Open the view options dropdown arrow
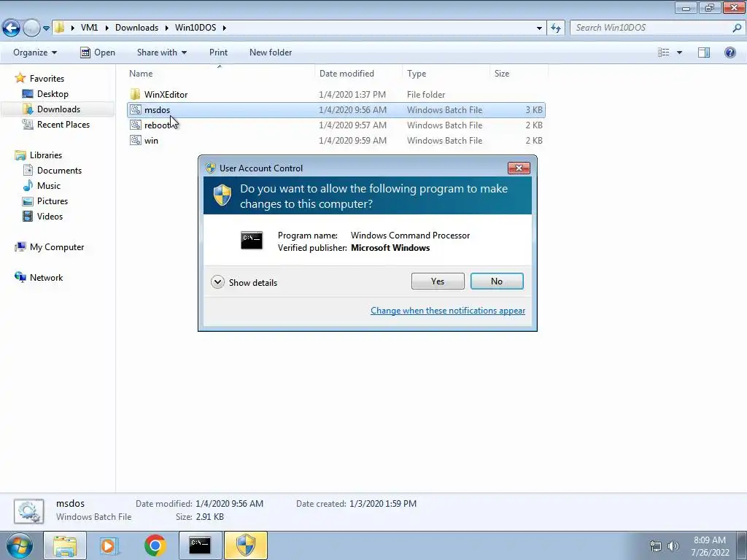This screenshot has height=560, width=747. point(679,52)
